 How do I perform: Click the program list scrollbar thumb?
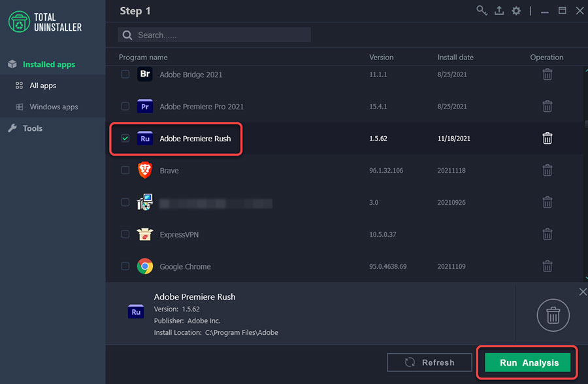[586, 124]
